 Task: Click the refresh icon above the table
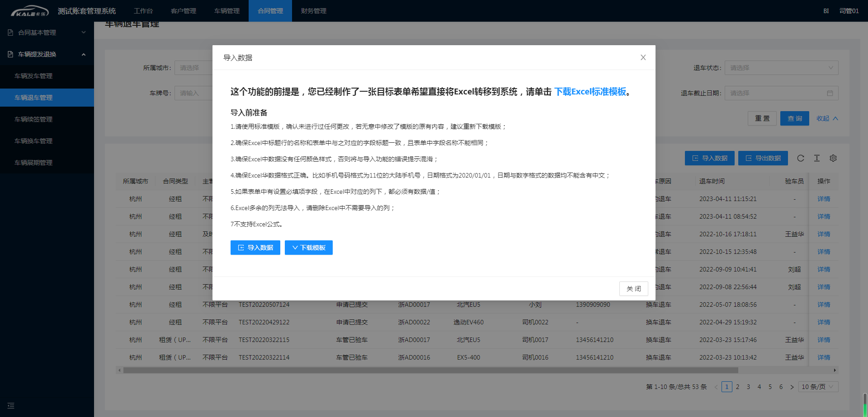click(801, 158)
